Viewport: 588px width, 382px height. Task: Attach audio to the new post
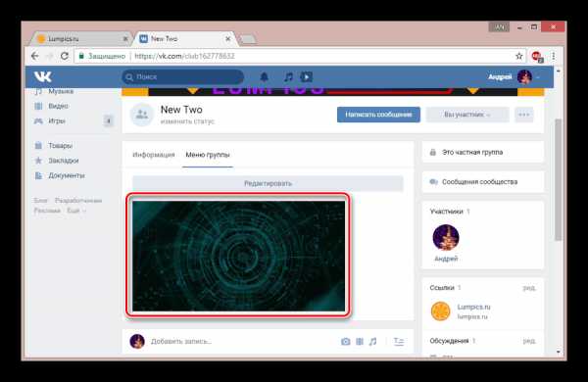372,342
